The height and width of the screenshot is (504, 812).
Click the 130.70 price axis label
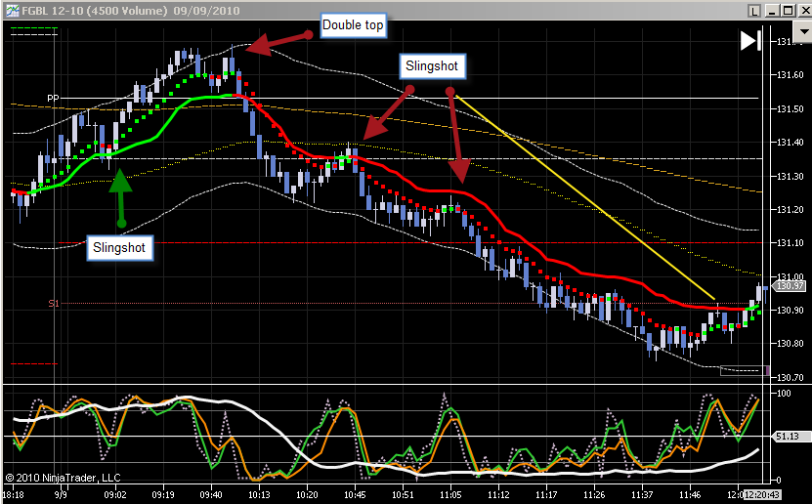click(791, 377)
